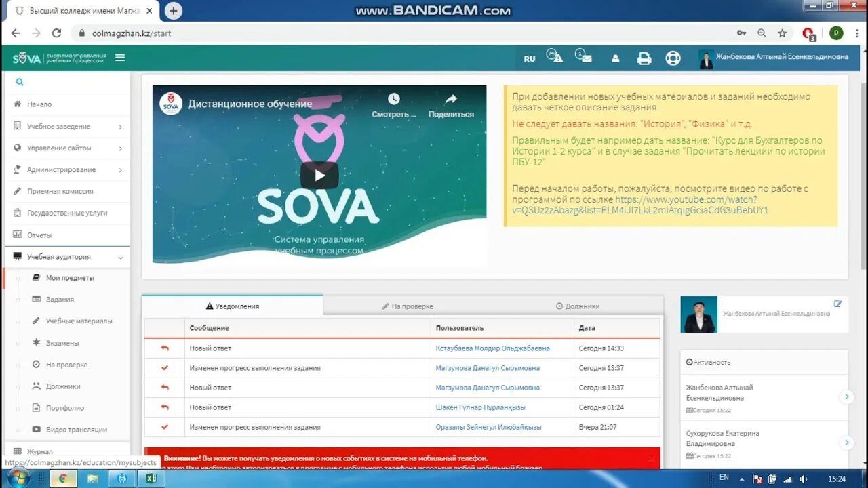
Task: Open new browser tab
Action: (x=174, y=11)
